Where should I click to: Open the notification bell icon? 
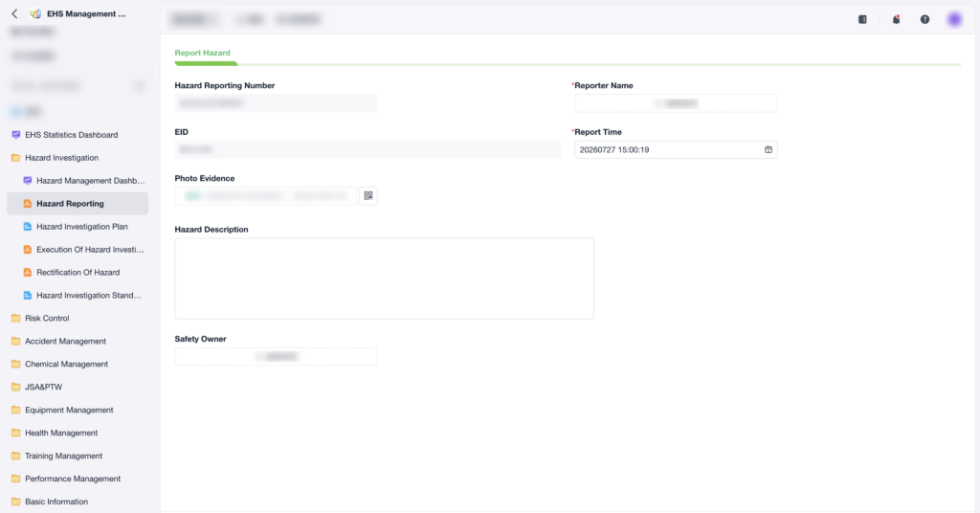pos(896,19)
